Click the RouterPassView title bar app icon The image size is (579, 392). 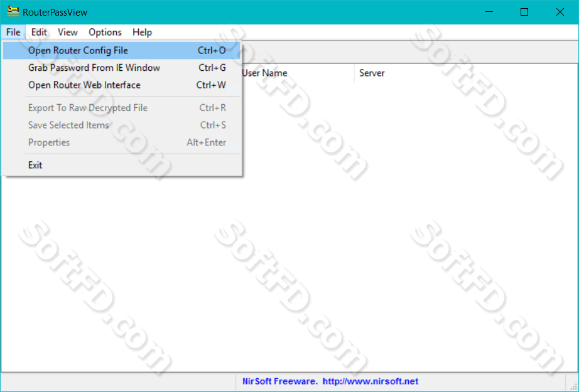(13, 11)
